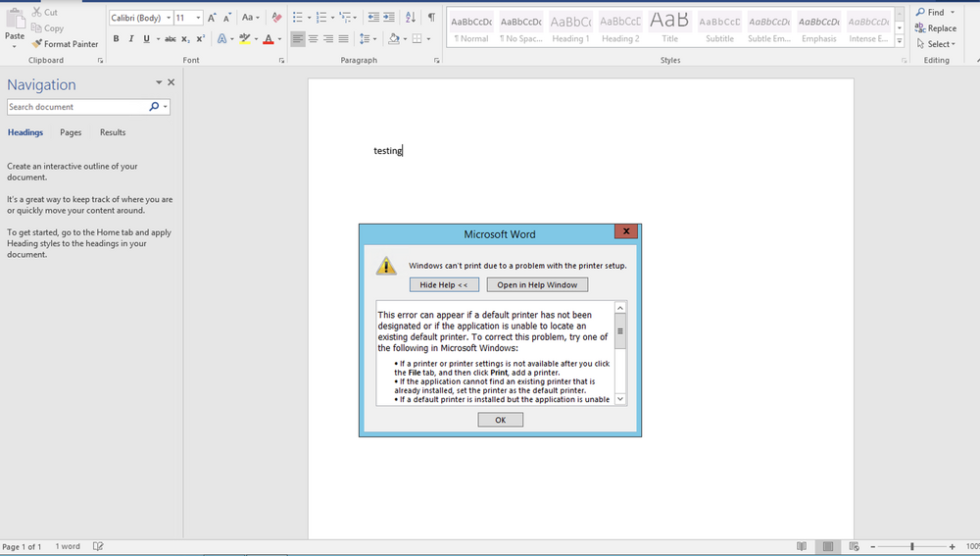The image size is (980, 556).
Task: Apply the No Spacing style
Action: [521, 27]
